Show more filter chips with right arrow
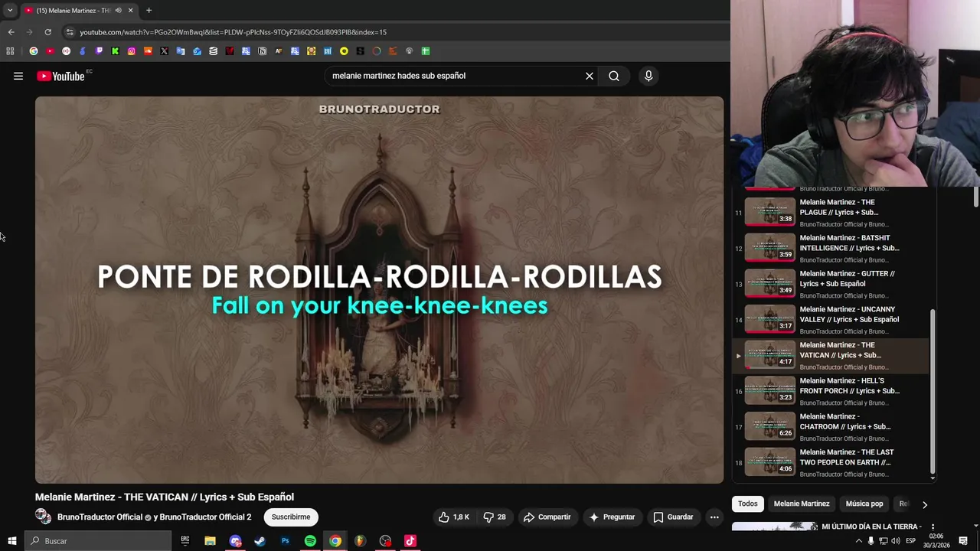The width and height of the screenshot is (980, 551). tap(924, 504)
